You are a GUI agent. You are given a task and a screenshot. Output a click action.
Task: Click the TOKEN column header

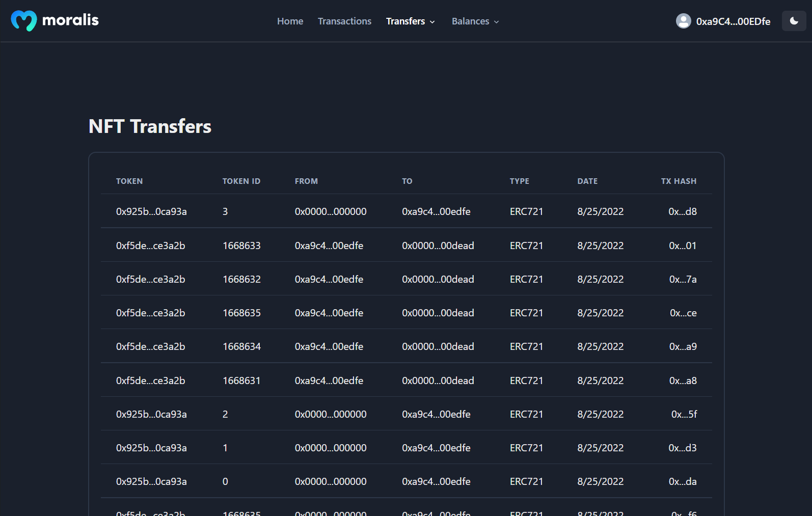click(x=129, y=181)
